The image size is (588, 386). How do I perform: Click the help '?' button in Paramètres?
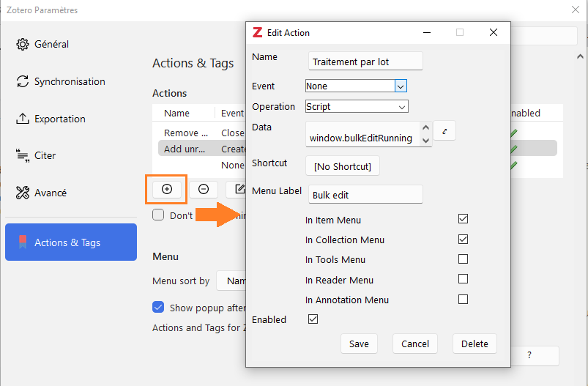535,355
